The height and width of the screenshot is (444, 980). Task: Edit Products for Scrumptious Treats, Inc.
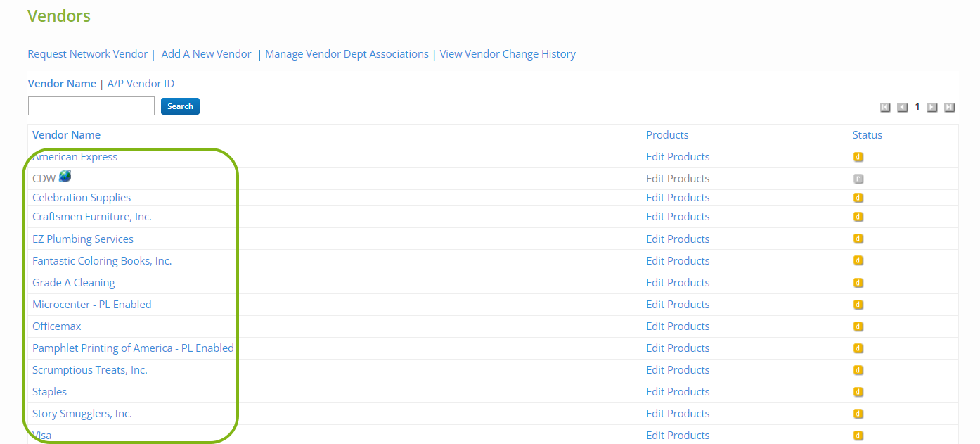(x=678, y=370)
